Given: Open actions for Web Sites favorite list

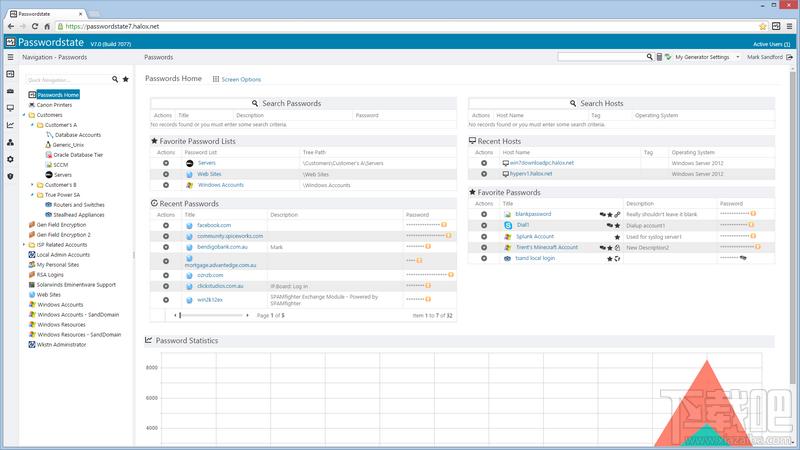Looking at the screenshot, I should coord(166,174).
